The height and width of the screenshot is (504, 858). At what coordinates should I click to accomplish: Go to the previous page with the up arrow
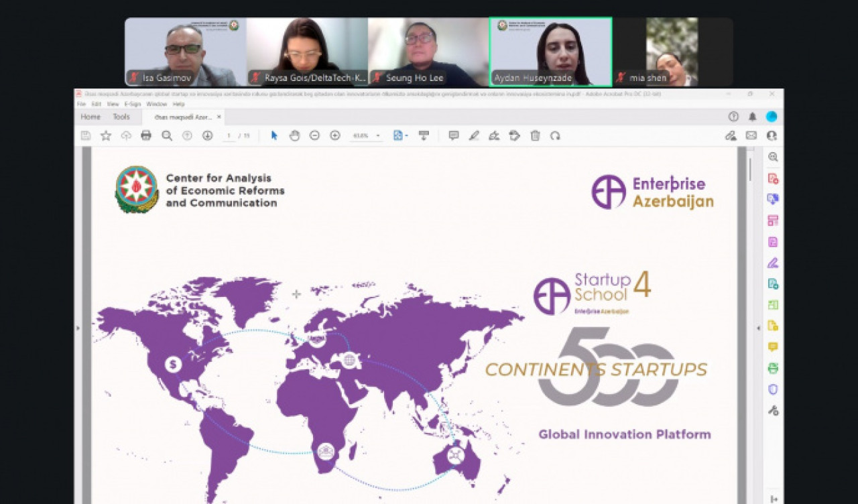(x=187, y=135)
